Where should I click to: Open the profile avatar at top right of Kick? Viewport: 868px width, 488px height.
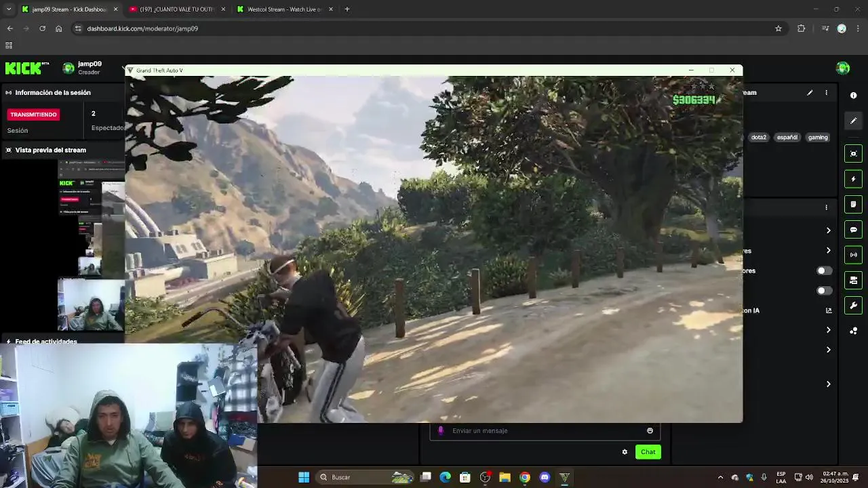coord(843,68)
